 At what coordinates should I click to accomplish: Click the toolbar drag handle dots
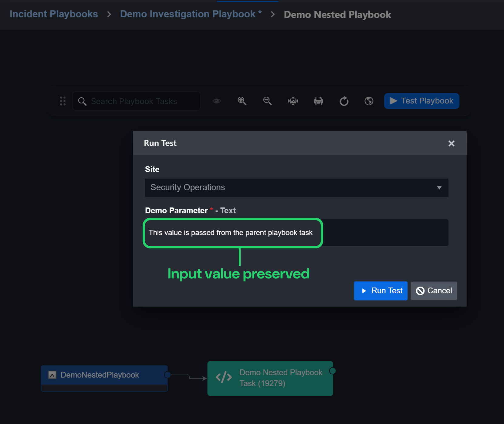63,101
